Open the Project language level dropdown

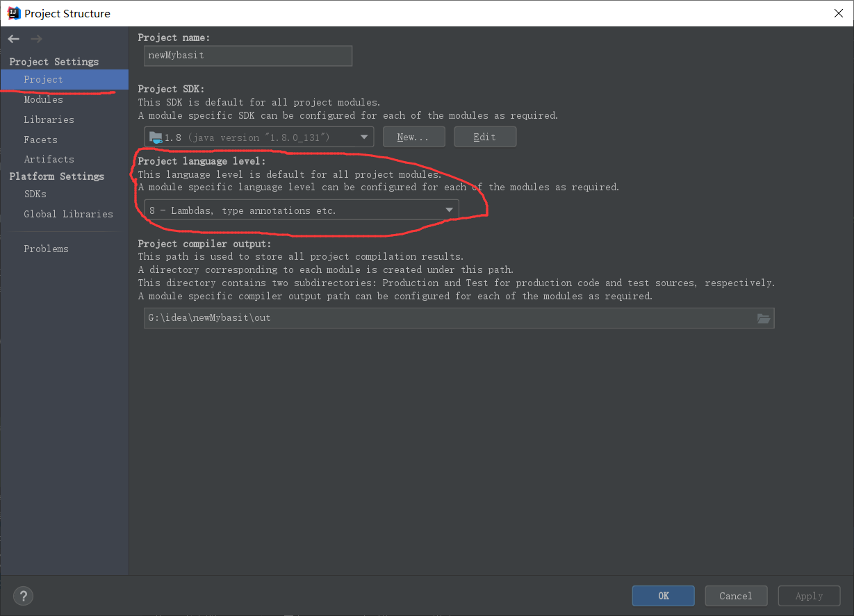tap(302, 210)
